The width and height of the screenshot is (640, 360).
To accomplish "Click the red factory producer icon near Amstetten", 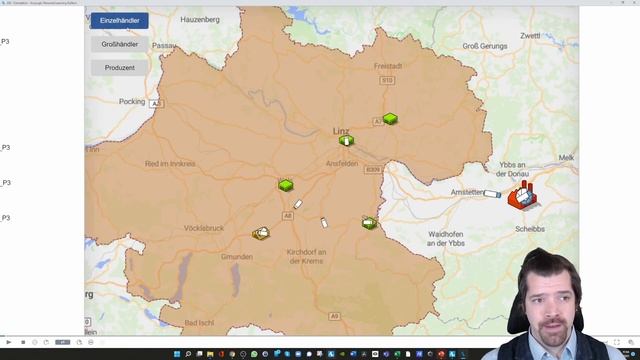I will pyautogui.click(x=522, y=196).
